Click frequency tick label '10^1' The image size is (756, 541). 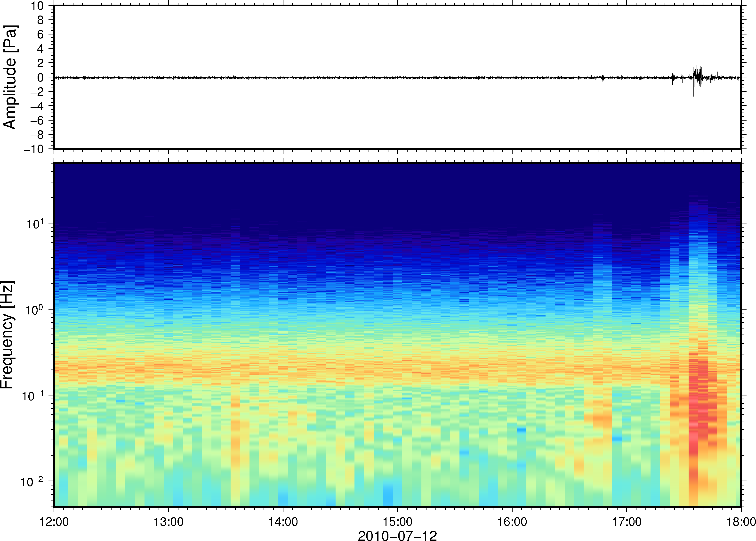35,223
